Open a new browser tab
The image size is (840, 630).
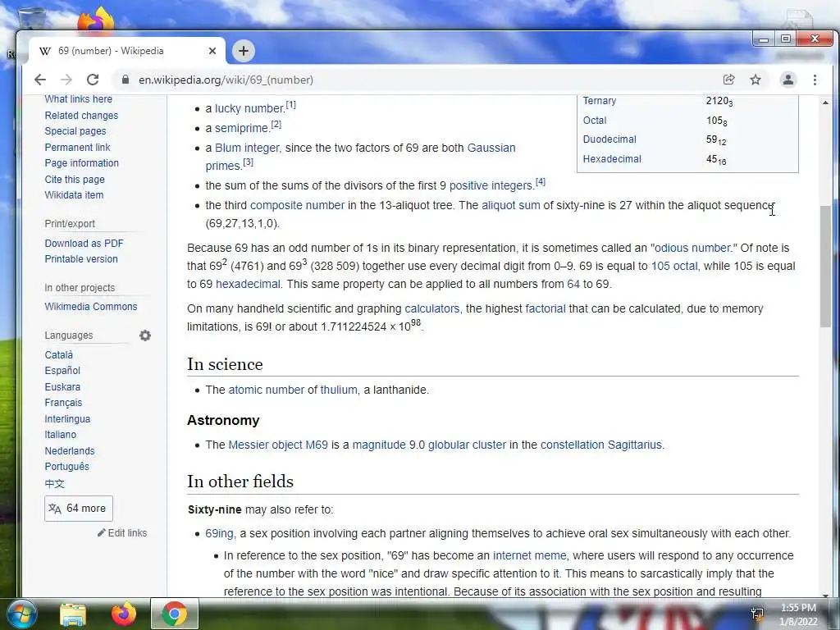(243, 51)
